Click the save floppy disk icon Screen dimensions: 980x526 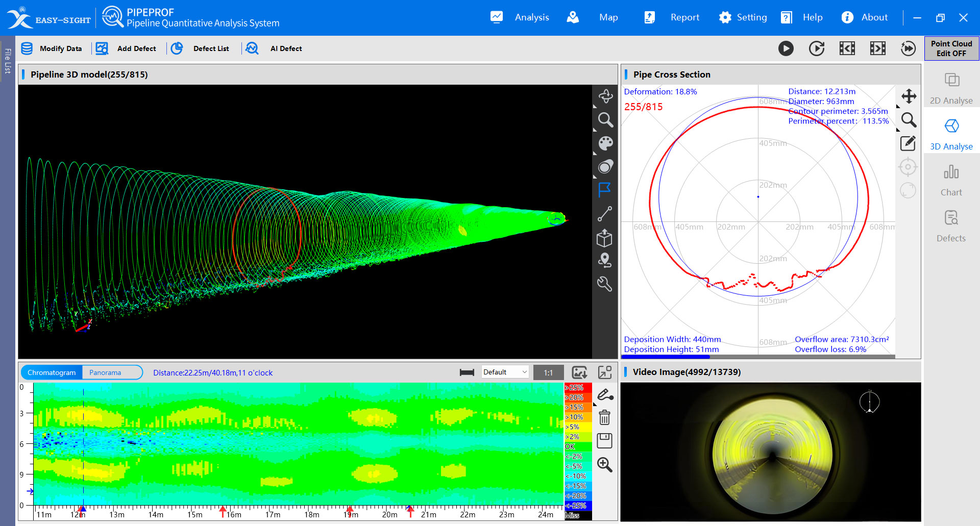click(x=604, y=441)
